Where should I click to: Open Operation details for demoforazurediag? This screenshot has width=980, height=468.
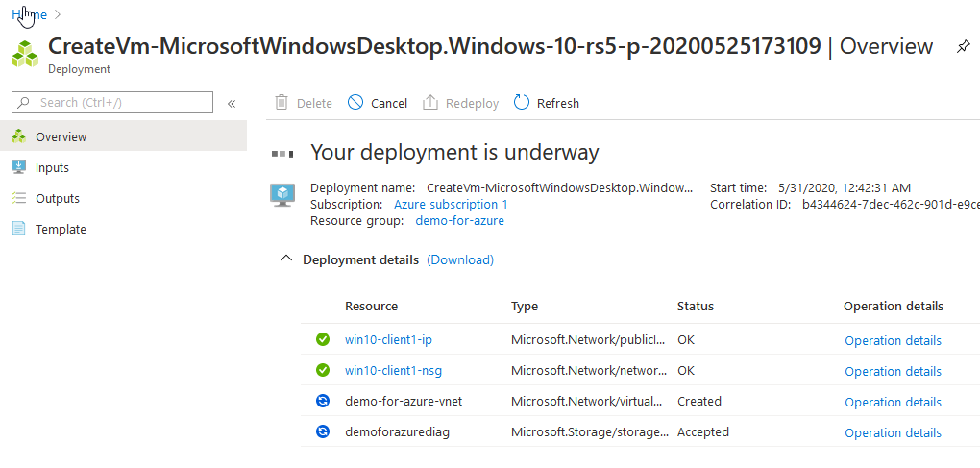(893, 432)
